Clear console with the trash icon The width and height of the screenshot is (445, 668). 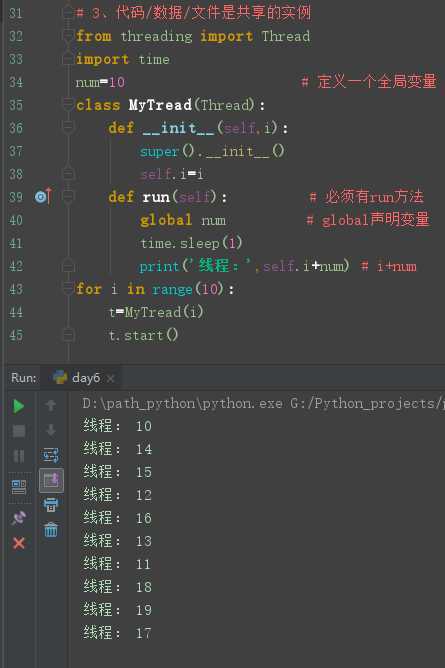click(51, 530)
